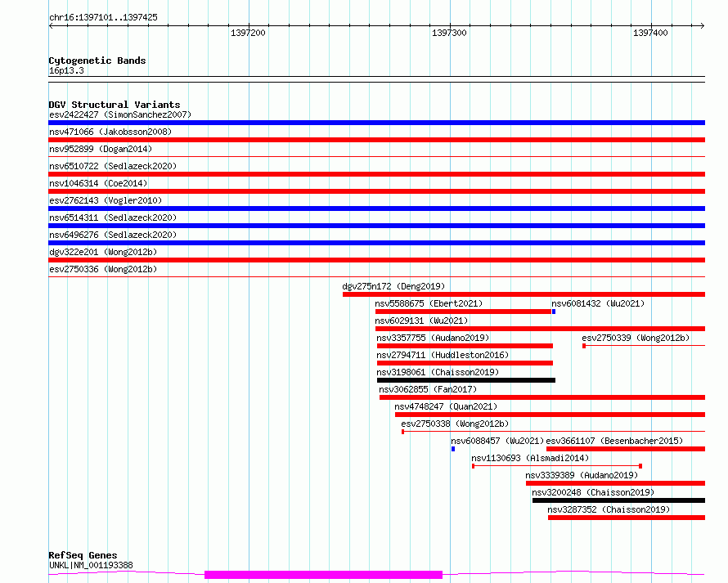
Task: Select the nsv3287352 (Chaisson2019) label
Action: coord(609,509)
